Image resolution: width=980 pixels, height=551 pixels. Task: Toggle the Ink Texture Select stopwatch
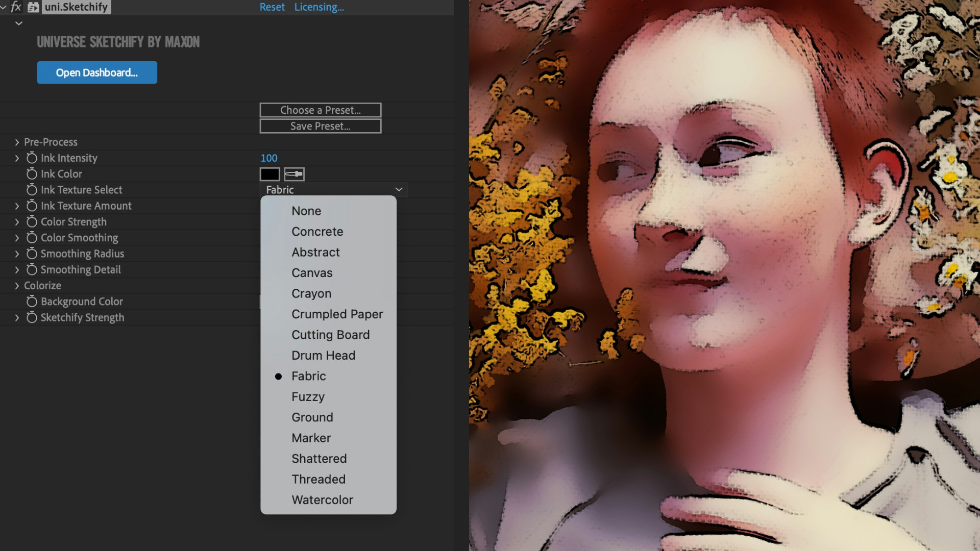pos(32,190)
